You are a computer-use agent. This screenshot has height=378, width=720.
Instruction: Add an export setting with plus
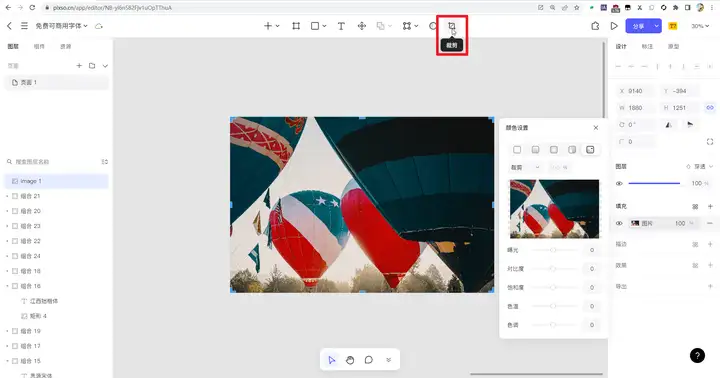point(710,287)
